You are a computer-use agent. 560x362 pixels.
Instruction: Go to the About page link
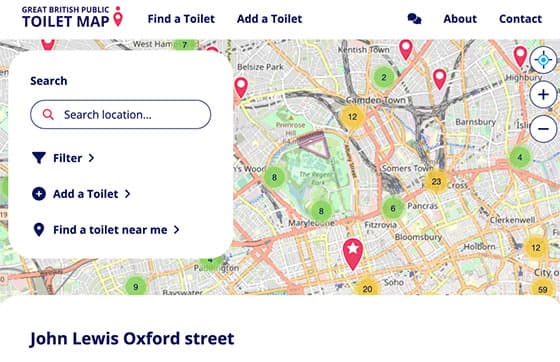click(460, 19)
